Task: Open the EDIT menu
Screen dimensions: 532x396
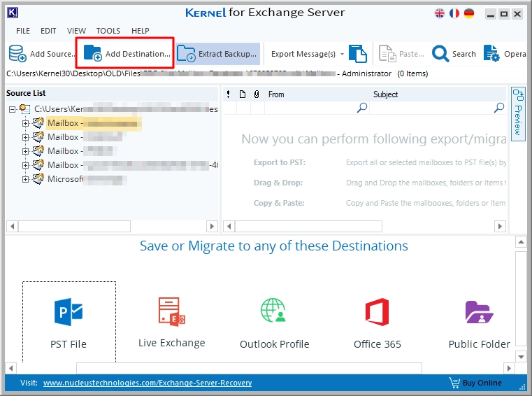Action: (48, 31)
